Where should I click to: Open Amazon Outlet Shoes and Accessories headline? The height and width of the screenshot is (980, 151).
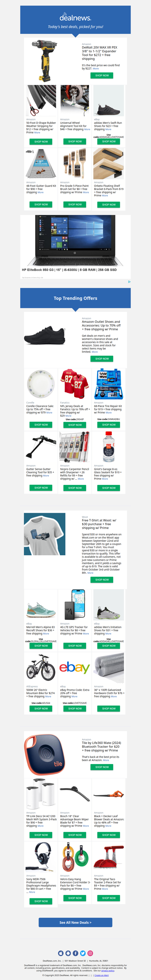[101, 325]
